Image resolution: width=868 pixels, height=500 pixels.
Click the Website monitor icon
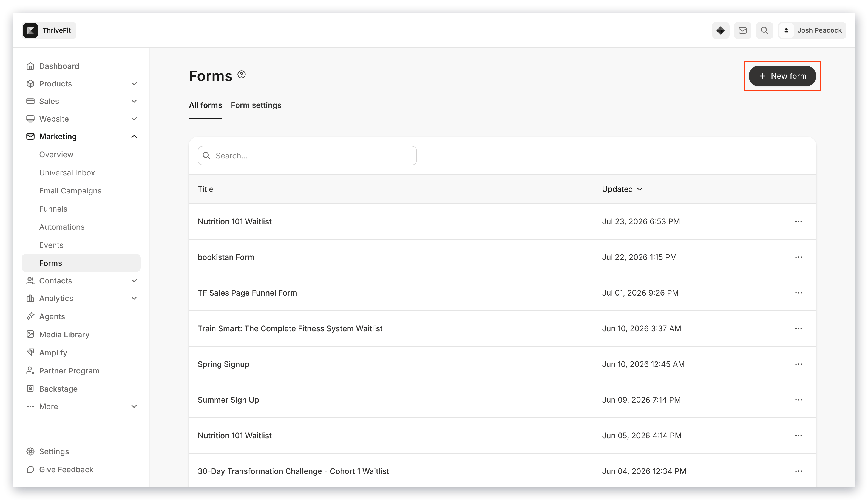pyautogui.click(x=30, y=119)
